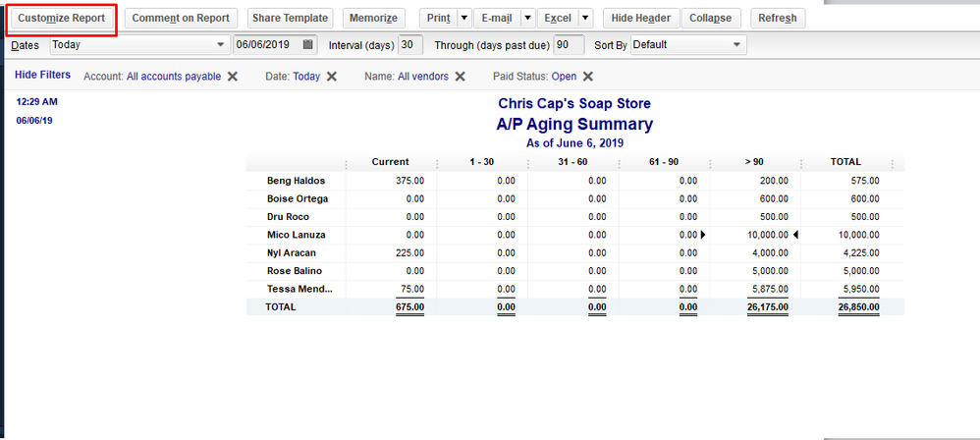The image size is (980, 440).
Task: Click Comment on Report button
Action: click(181, 19)
